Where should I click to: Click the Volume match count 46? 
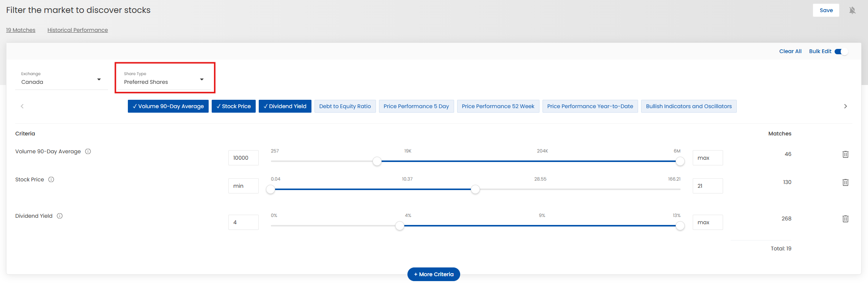point(788,154)
